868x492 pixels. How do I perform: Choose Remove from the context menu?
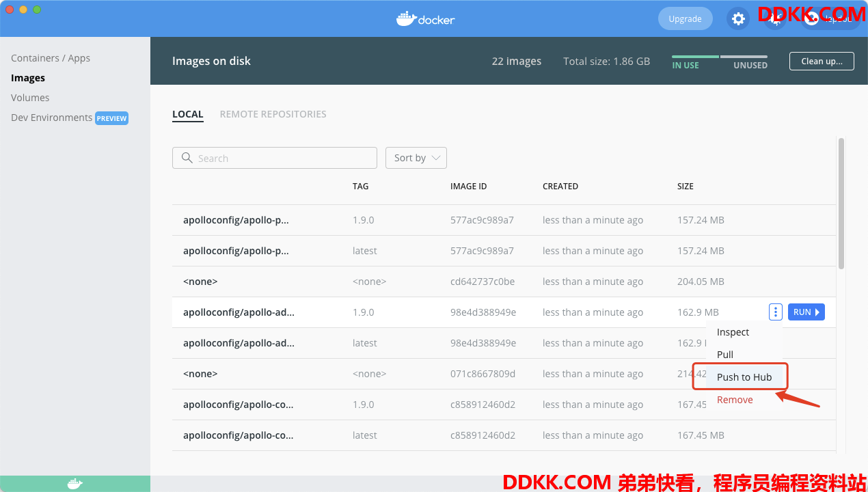735,400
